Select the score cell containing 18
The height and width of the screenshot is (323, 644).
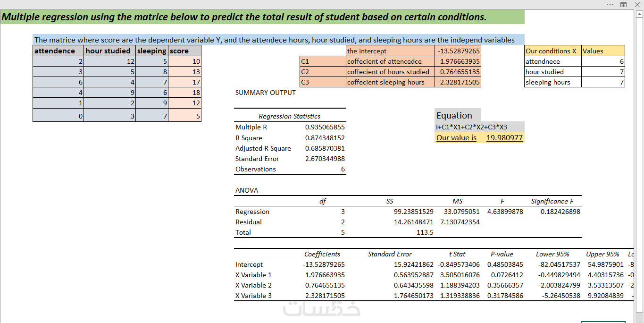pos(185,93)
